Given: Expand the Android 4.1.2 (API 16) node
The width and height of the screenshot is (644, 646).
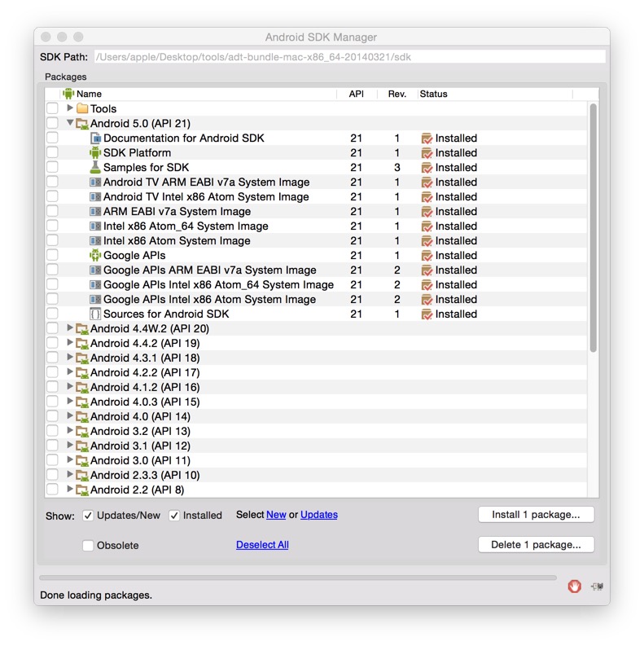Looking at the screenshot, I should (x=70, y=386).
